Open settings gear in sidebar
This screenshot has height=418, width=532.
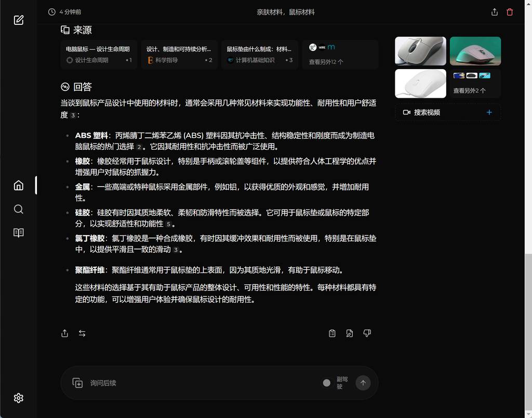(x=19, y=398)
